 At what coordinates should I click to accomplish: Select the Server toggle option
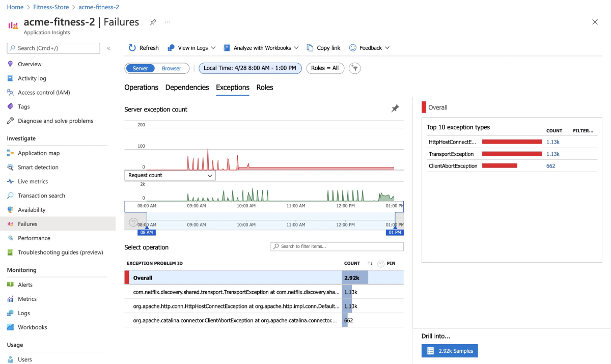140,68
